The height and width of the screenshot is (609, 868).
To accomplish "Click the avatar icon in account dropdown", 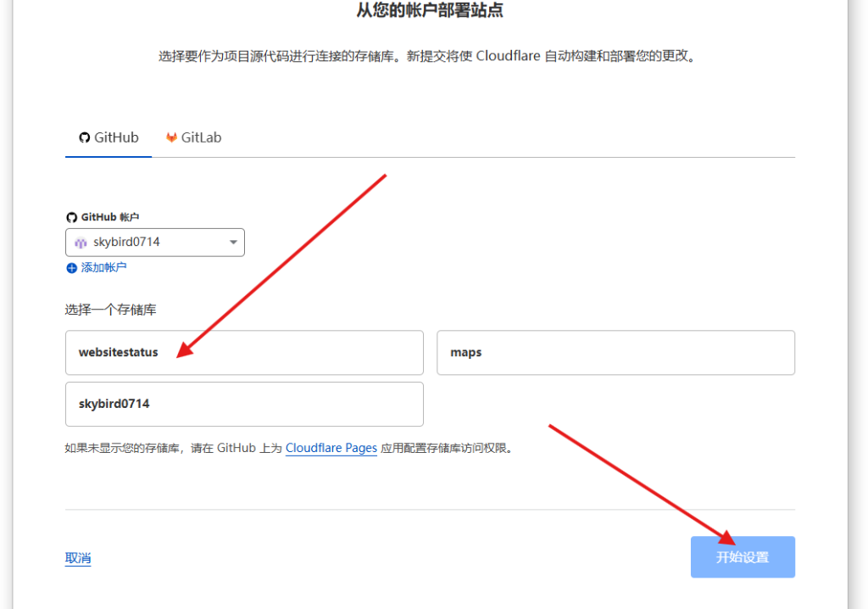I will point(81,243).
